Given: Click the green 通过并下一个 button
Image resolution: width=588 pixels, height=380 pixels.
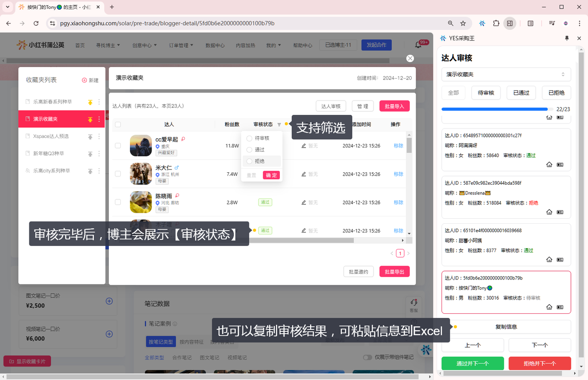Looking at the screenshot, I should (472, 363).
